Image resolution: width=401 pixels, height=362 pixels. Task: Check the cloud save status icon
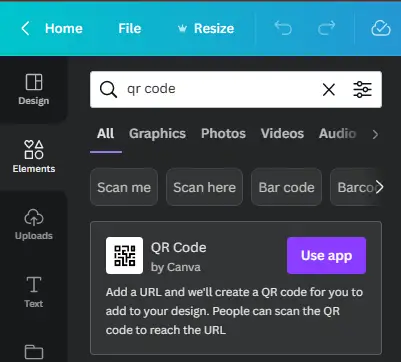tap(381, 28)
